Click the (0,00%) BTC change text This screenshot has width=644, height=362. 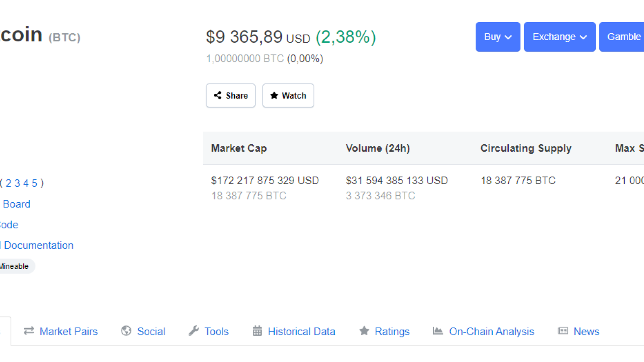click(x=305, y=59)
